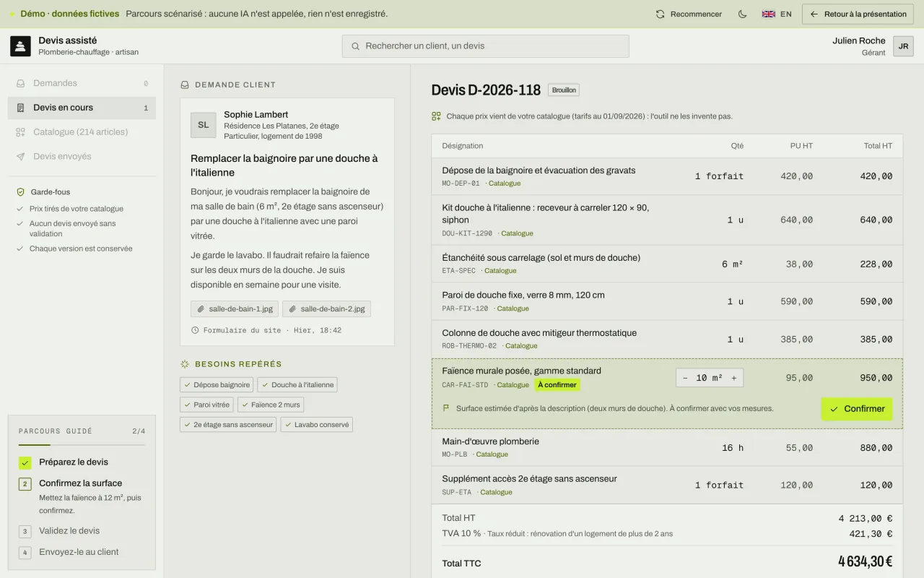The height and width of the screenshot is (578, 924).
Task: Switch language to EN
Action: pyautogui.click(x=777, y=14)
